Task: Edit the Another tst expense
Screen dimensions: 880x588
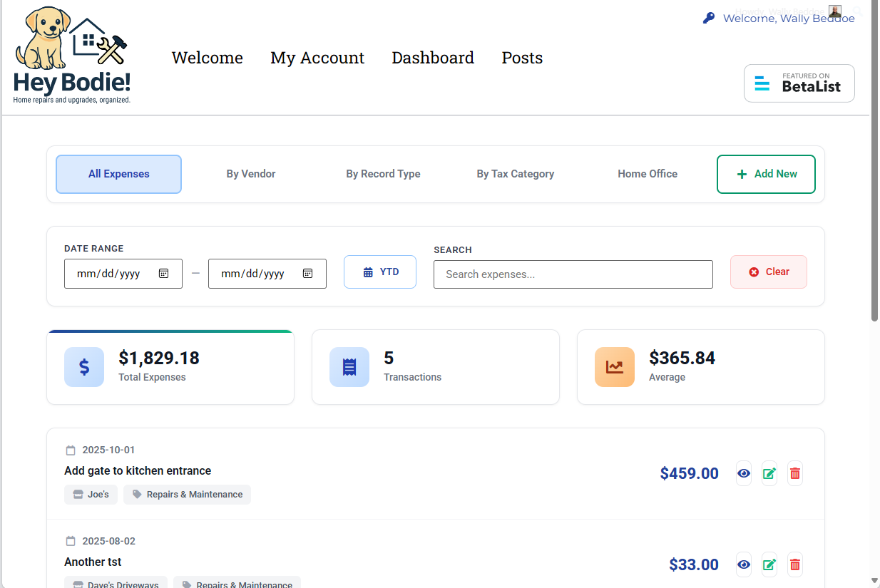Action: [x=769, y=564]
